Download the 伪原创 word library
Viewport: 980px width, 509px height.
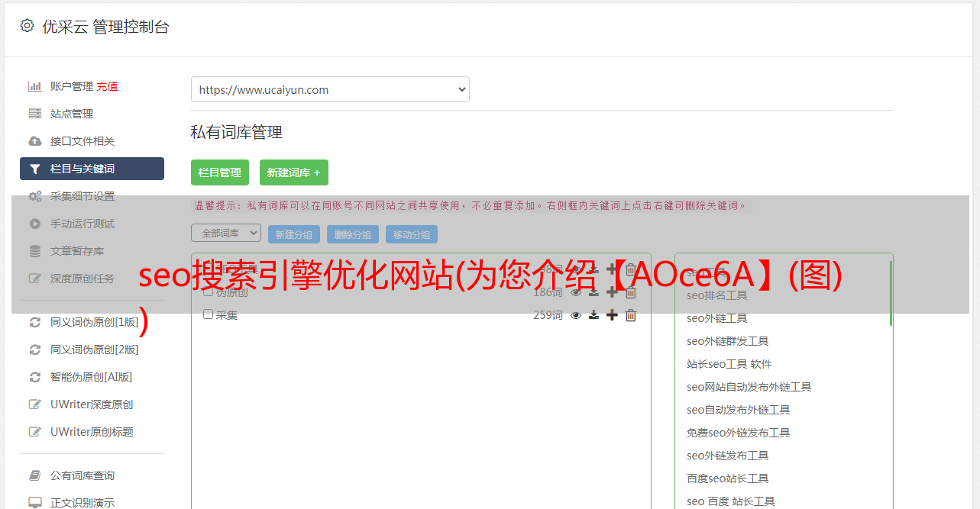click(593, 292)
